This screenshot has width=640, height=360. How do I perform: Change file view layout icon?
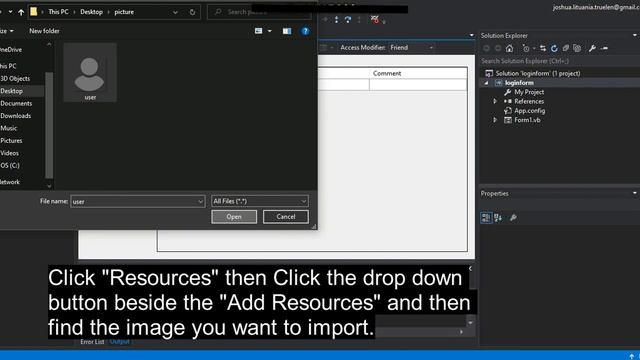pyautogui.click(x=258, y=31)
